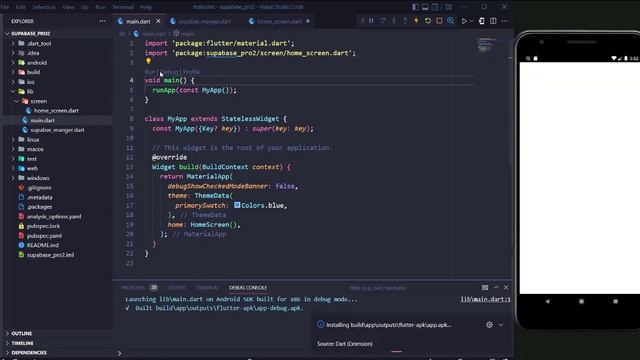Open run options dropdown arrow
The height and width of the screenshot is (360, 640).
(x=471, y=21)
